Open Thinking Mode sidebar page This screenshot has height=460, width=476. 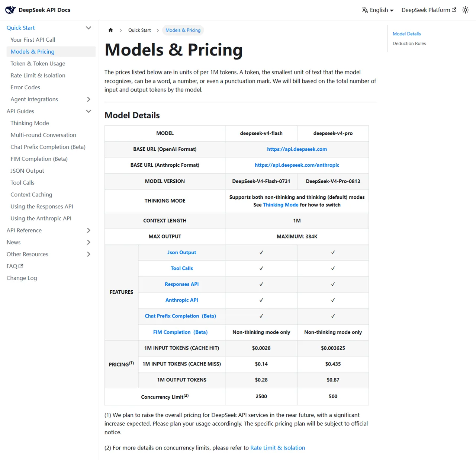[x=30, y=123]
